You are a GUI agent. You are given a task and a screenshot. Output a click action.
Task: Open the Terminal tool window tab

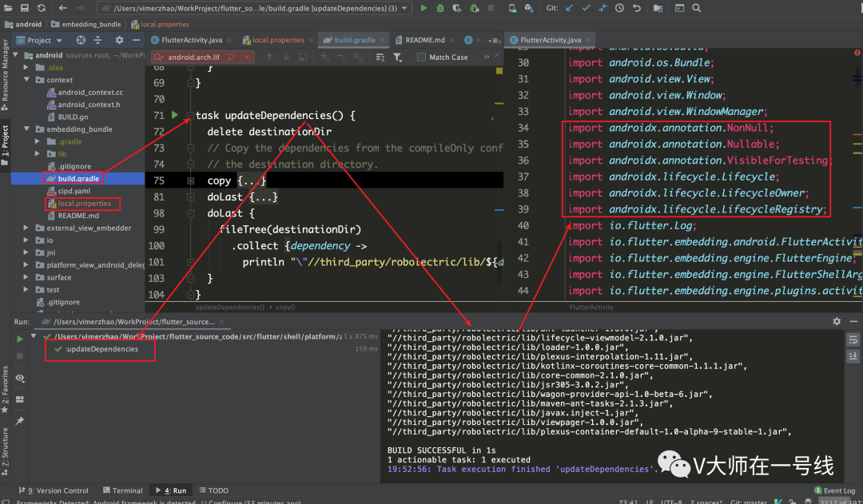(123, 490)
